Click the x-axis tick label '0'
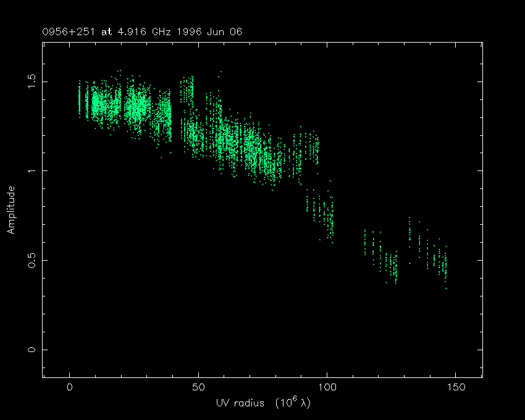The height and width of the screenshot is (420, 525). click(69, 387)
